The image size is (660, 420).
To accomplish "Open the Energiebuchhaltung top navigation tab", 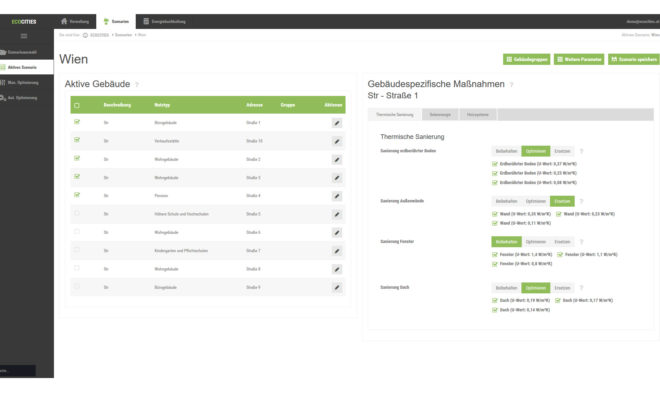I will click(164, 21).
